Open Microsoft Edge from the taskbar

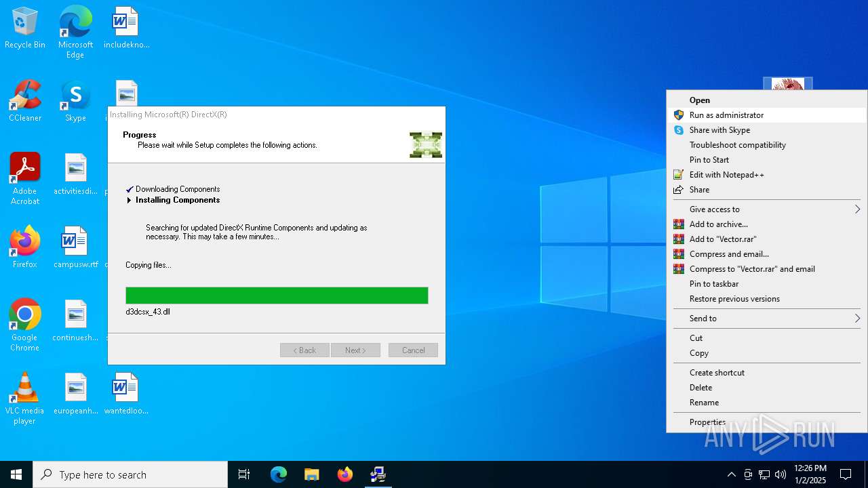point(279,474)
